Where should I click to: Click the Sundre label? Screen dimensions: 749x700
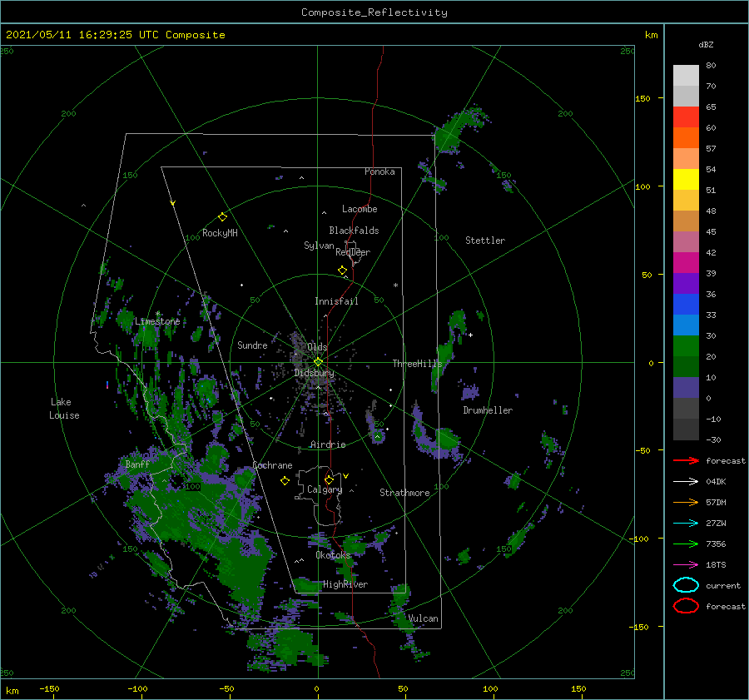pyautogui.click(x=252, y=345)
